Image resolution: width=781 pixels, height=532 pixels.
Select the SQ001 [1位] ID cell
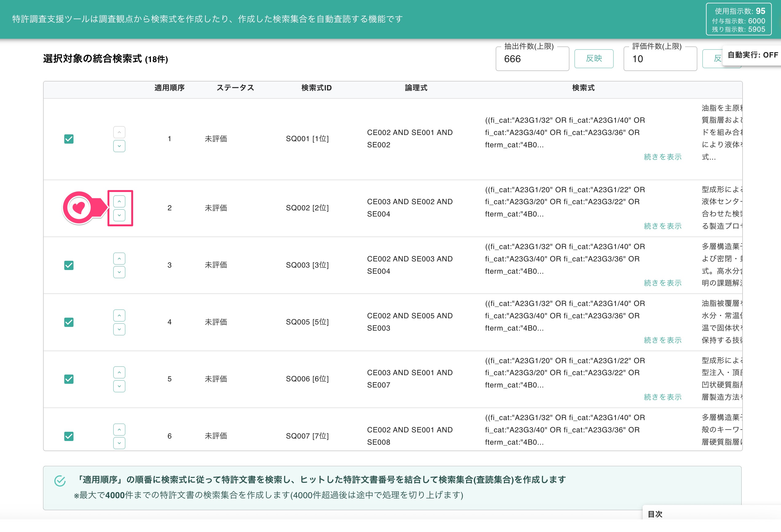(x=307, y=139)
